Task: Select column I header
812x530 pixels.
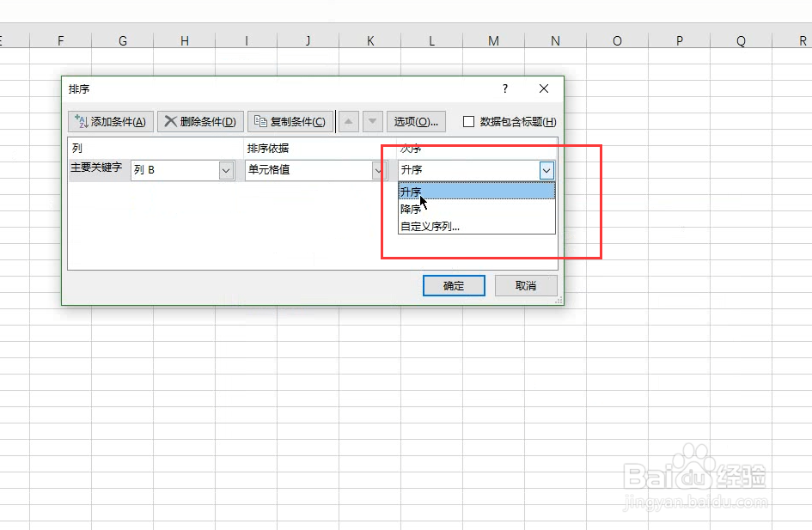Action: click(x=247, y=41)
